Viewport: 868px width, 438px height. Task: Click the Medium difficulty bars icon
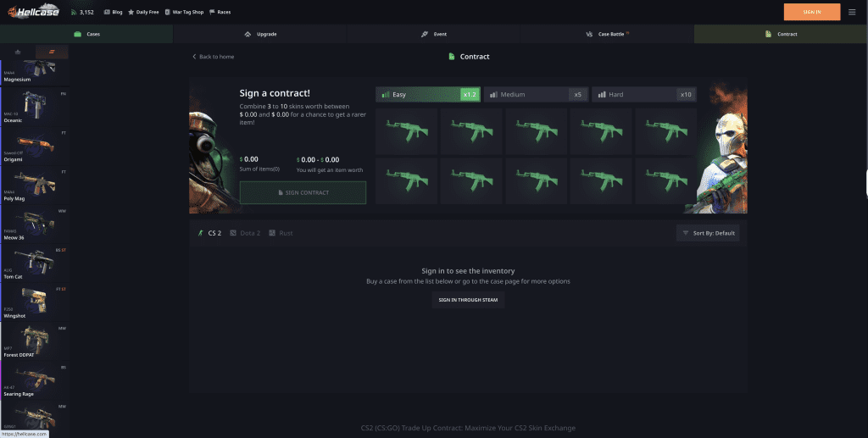[493, 95]
